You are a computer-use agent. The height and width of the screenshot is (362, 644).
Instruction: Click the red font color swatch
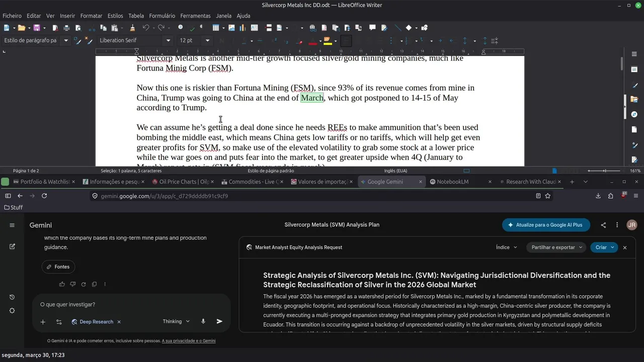[312, 40]
